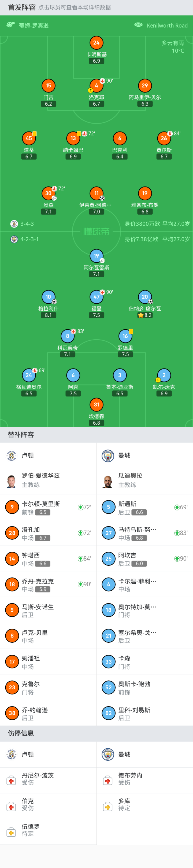Click the Man City crest beside 4-2-3-1
The height and width of the screenshot is (868, 193).
(14, 239)
